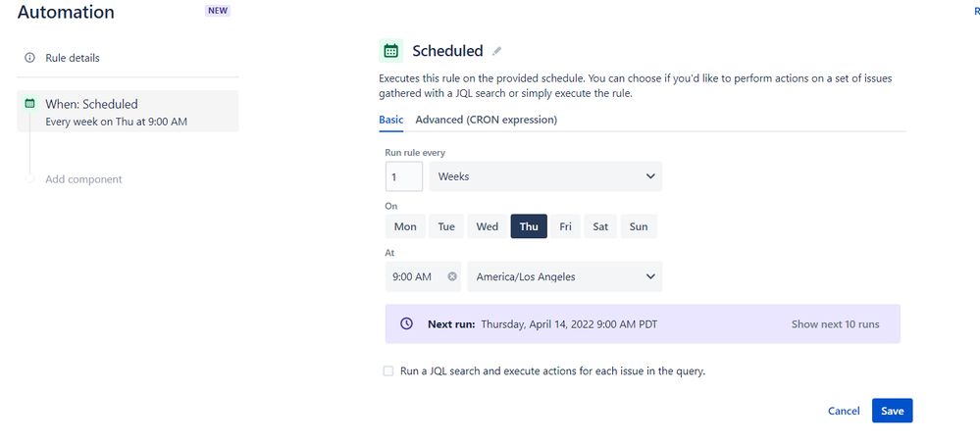
Task: Click the NEW badge next to Automation
Action: pos(218,10)
